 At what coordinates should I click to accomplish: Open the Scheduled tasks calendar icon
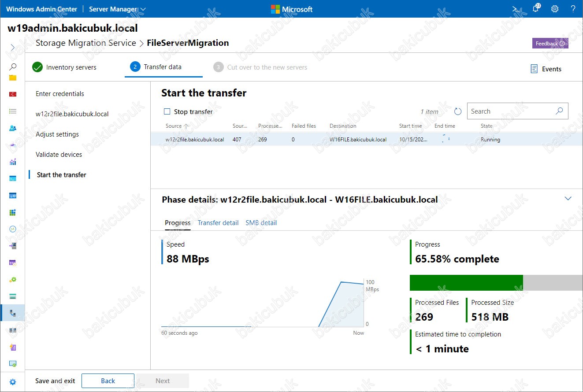click(x=13, y=263)
